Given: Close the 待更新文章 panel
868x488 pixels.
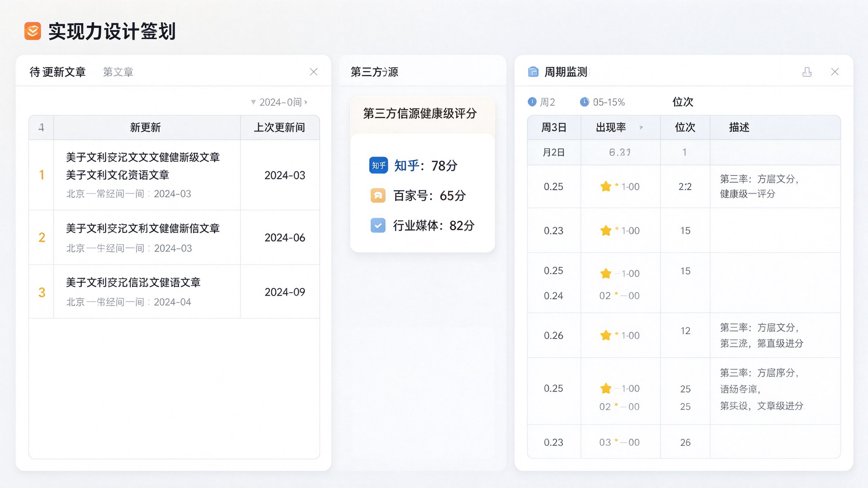Looking at the screenshot, I should [313, 72].
